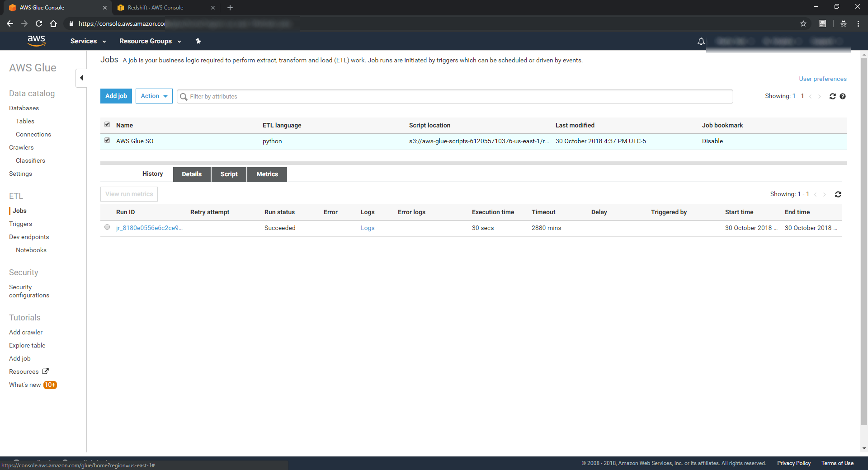868x470 pixels.
Task: Refresh the jobs list icon
Action: coord(832,96)
